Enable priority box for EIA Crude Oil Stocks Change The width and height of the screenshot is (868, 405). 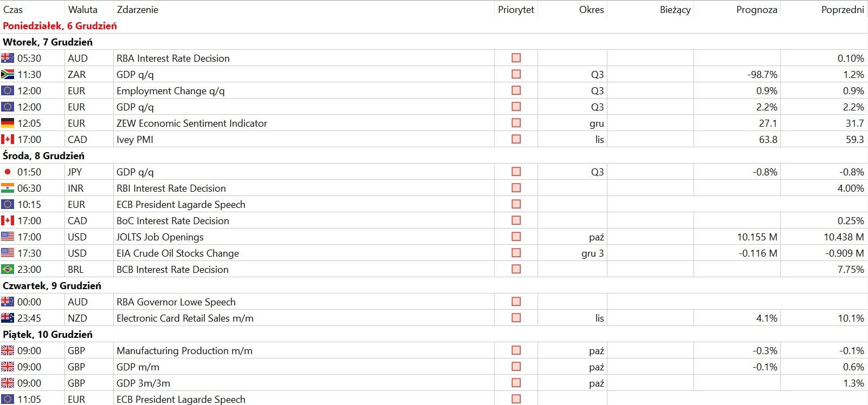click(x=516, y=253)
